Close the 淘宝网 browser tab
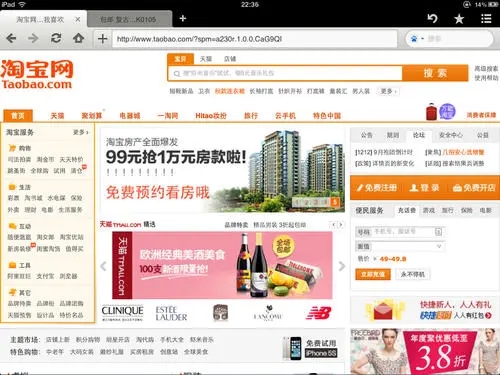Screen dimensions: 500x375 [x=78, y=20]
